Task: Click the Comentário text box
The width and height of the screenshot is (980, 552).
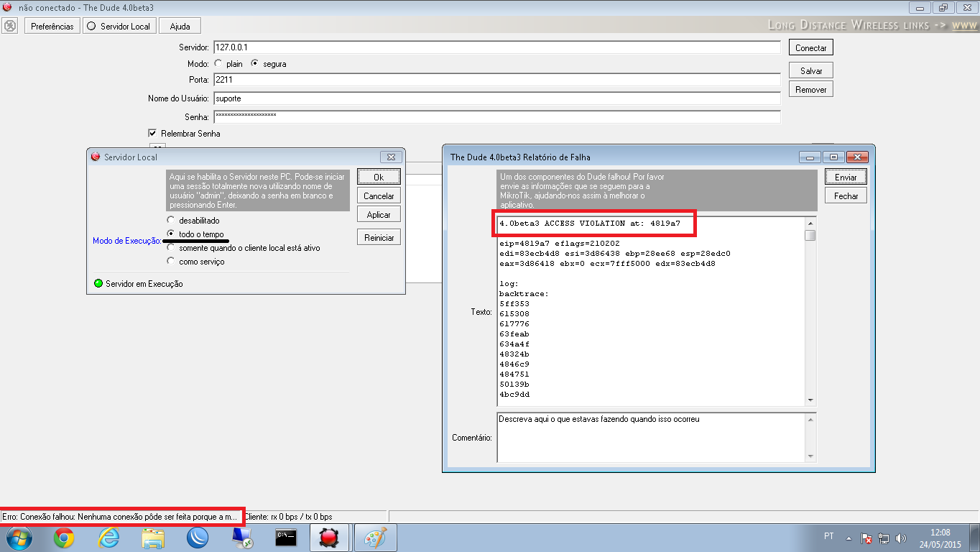Action: (x=651, y=437)
